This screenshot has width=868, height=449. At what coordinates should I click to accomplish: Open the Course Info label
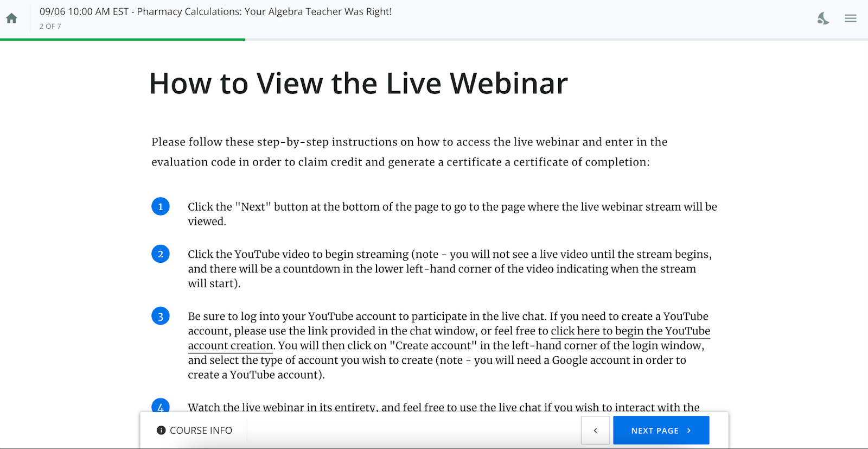[x=201, y=430]
